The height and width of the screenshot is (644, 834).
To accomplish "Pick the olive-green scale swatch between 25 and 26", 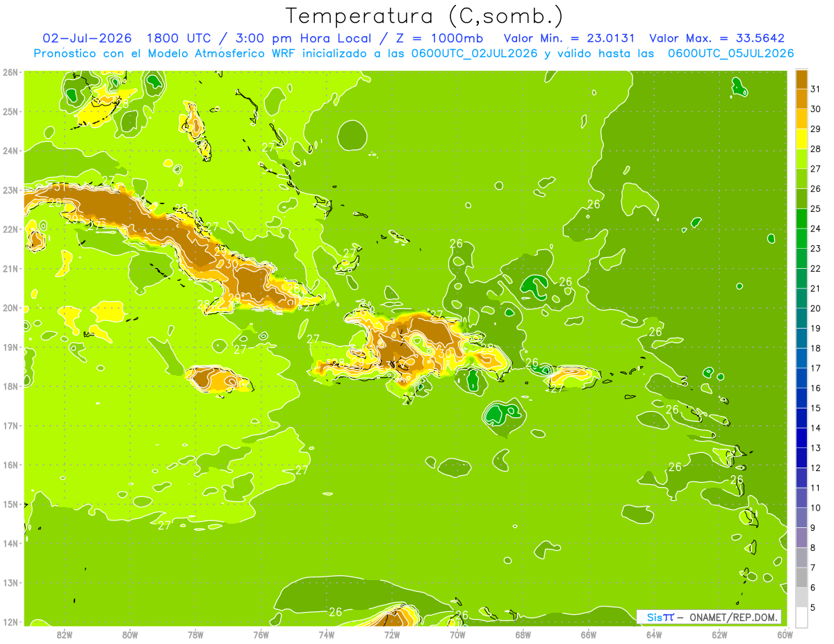I will 801,199.
